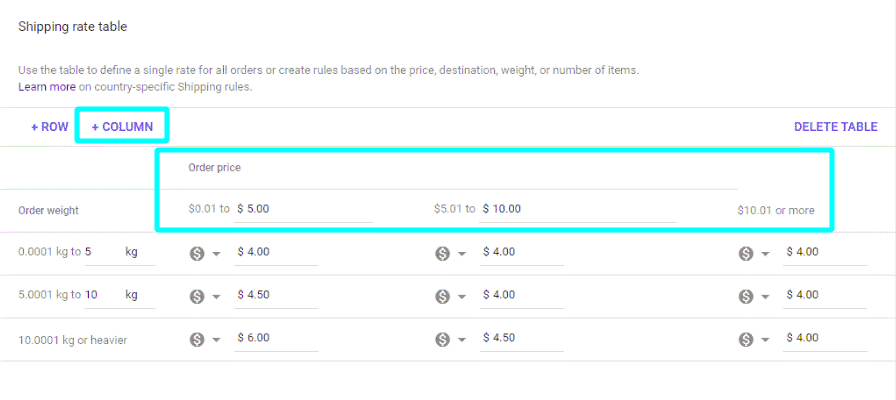The image size is (896, 400).
Task: Edit the $ 5.00 order price upper limit
Action: pyautogui.click(x=303, y=210)
